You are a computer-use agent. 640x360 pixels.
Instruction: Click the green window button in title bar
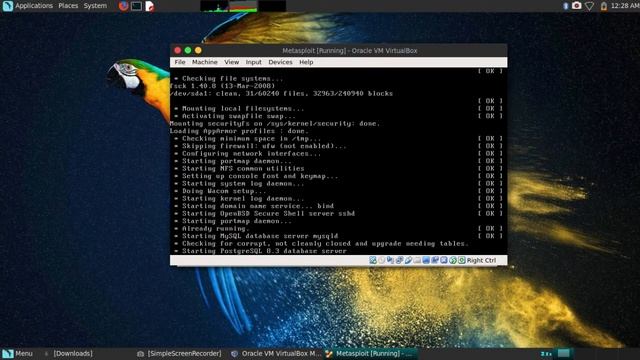click(188, 50)
